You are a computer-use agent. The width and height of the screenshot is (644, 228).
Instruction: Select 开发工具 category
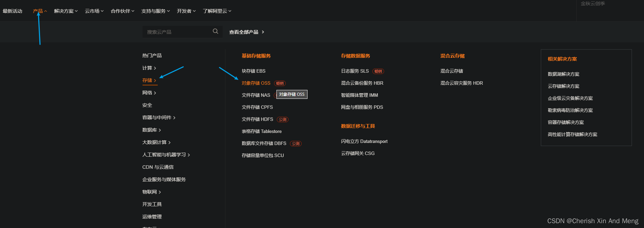point(152,204)
